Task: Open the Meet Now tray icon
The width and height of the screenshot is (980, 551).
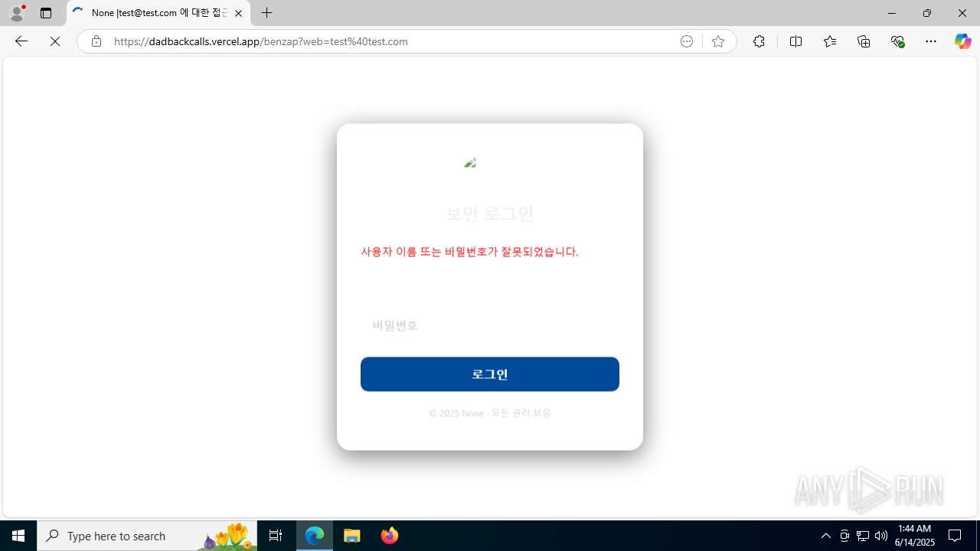Action: (844, 536)
